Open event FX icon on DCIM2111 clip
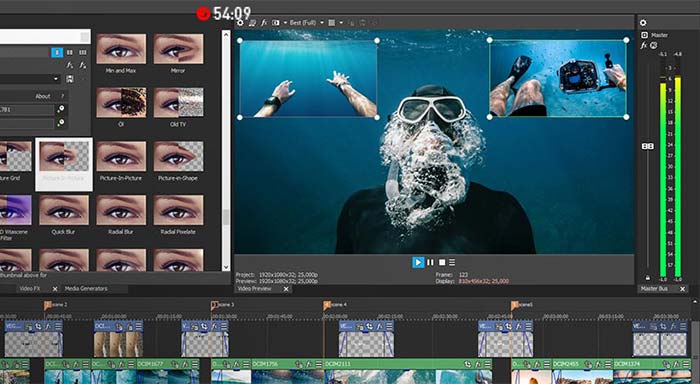700x384 pixels. coord(478,364)
